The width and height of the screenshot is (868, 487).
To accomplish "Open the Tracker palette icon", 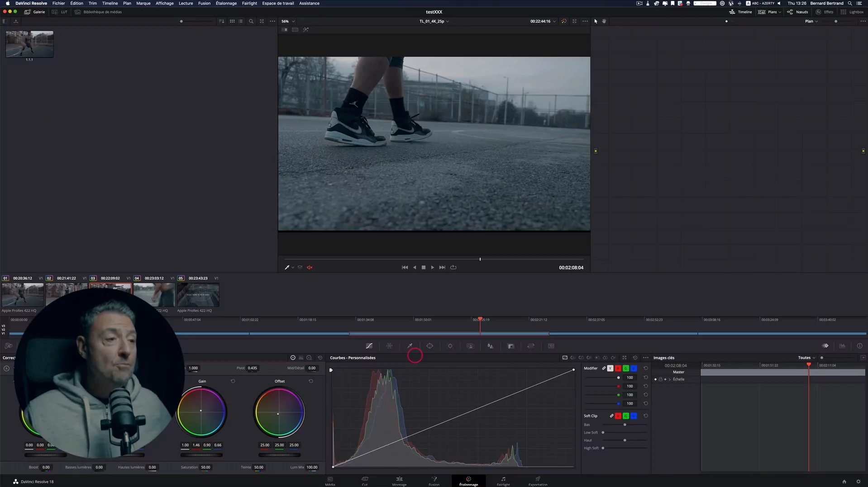I will coord(450,346).
